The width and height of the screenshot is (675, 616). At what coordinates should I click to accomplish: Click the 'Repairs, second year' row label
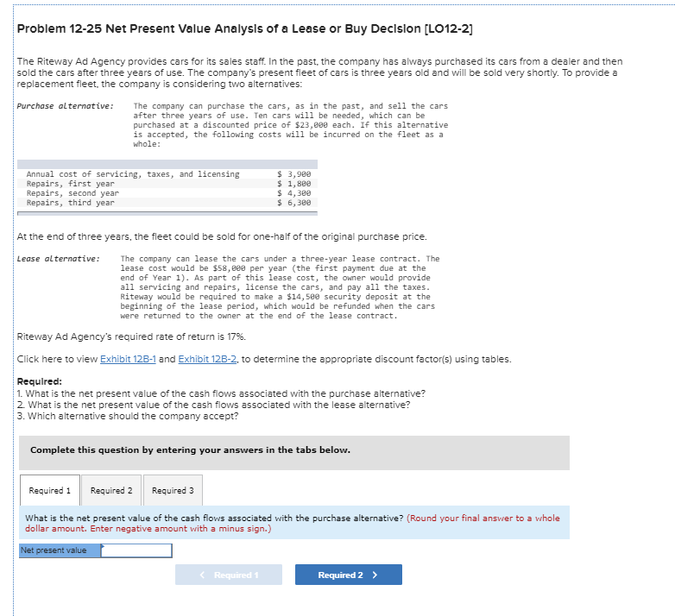pos(73,193)
